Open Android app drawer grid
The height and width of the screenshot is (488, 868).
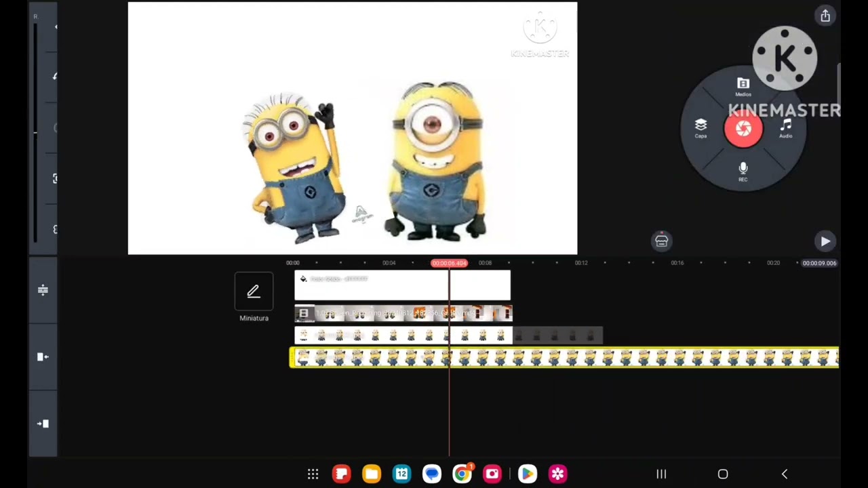tap(313, 474)
